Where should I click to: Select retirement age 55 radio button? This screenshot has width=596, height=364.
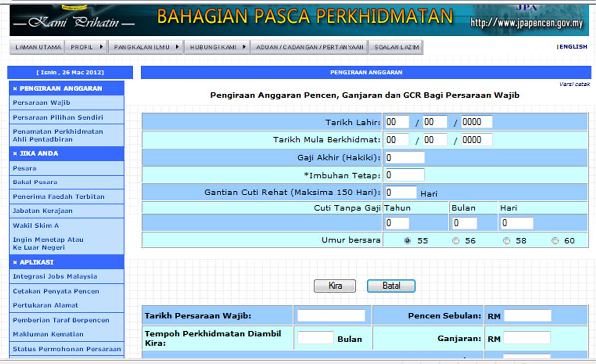coord(407,241)
